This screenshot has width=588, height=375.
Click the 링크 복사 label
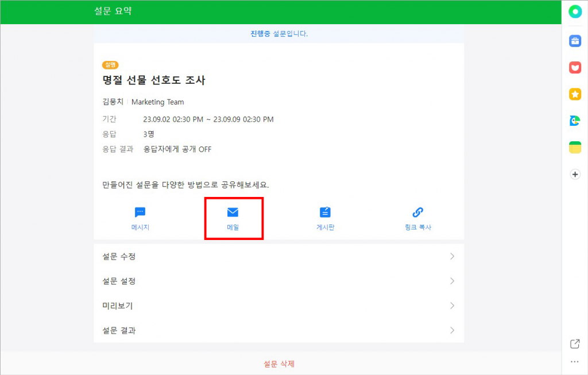[x=418, y=227]
